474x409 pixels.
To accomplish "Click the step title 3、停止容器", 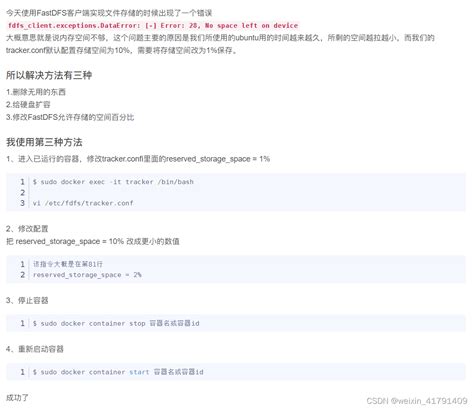I will click(27, 301).
